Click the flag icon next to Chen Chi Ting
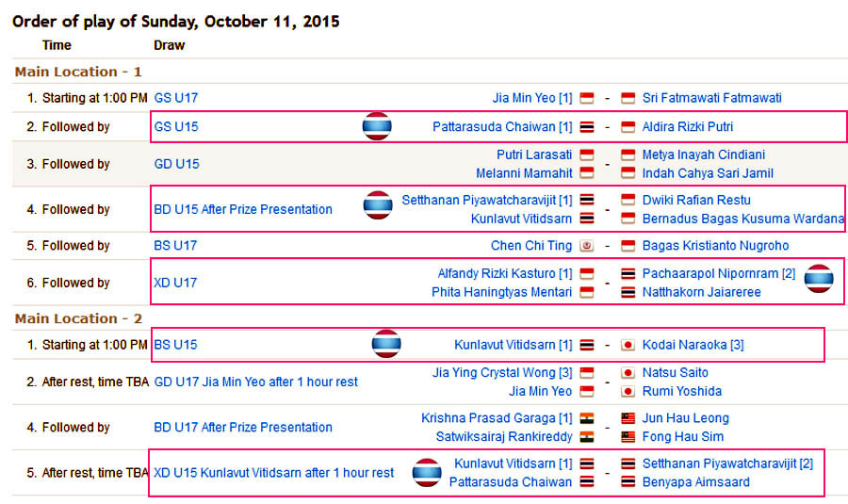 [x=587, y=246]
